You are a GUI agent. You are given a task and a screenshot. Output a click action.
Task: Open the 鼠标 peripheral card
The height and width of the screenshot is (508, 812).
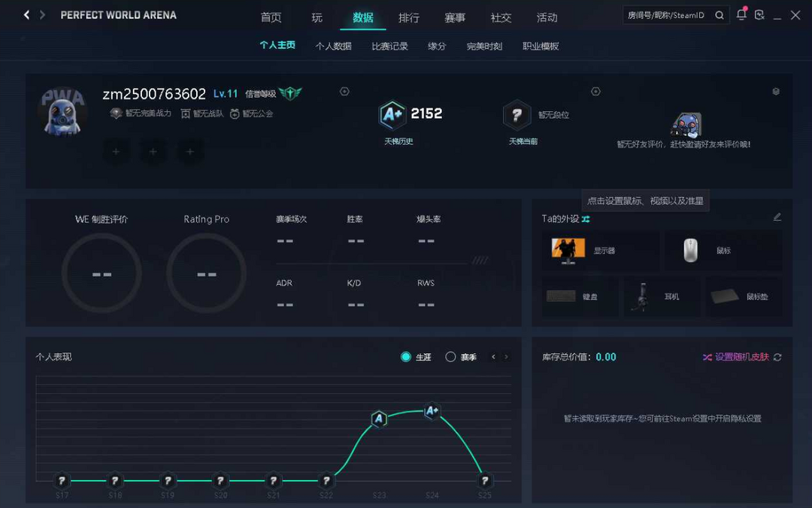pyautogui.click(x=723, y=251)
